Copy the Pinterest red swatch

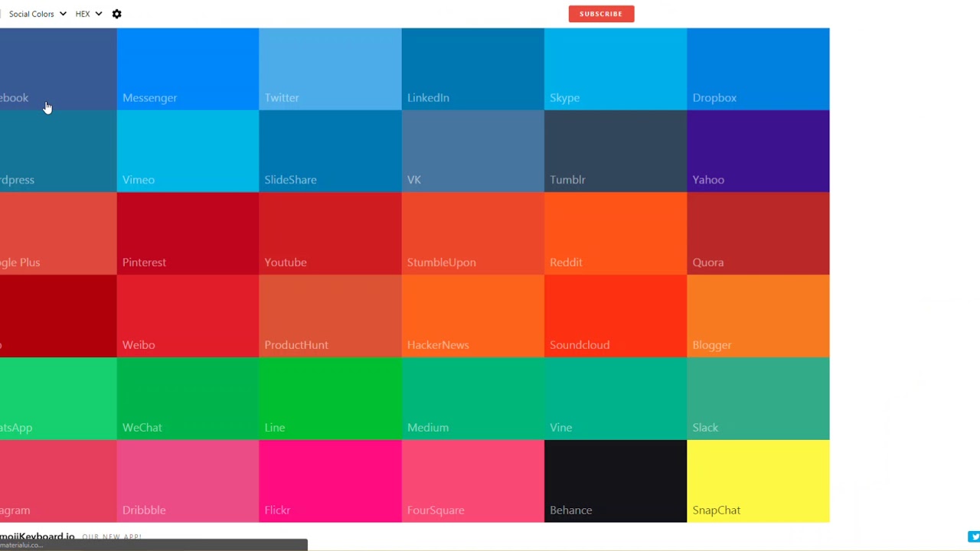point(188,233)
